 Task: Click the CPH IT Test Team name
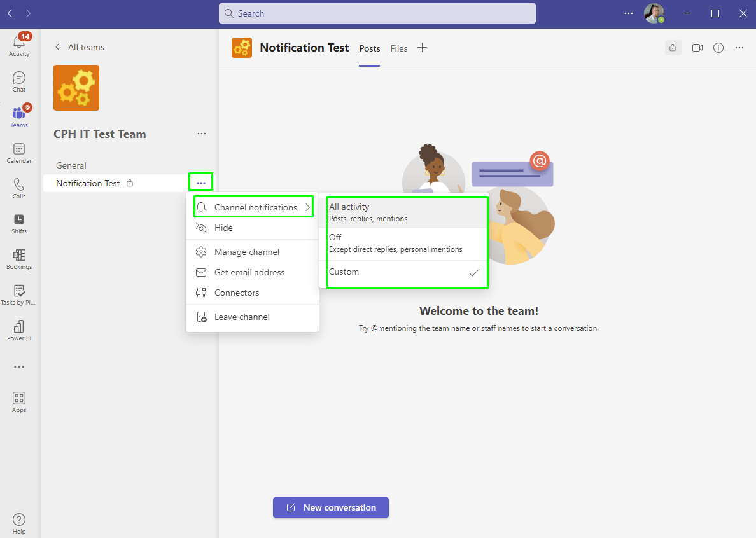(100, 134)
